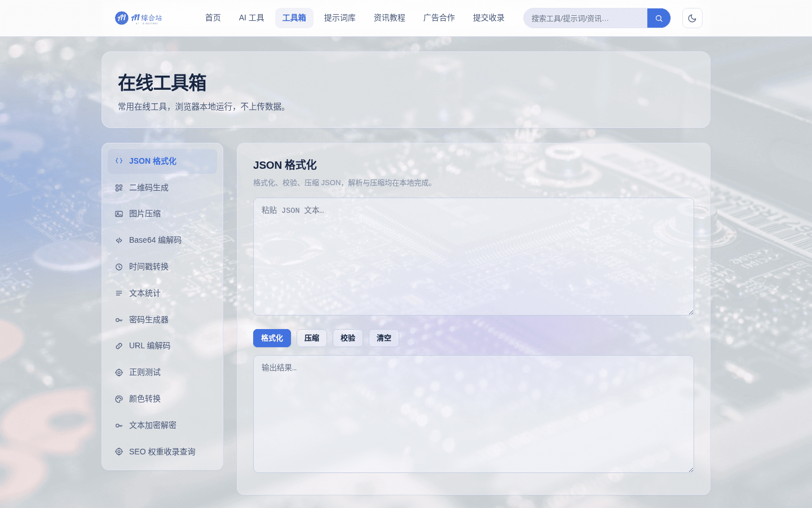The height and width of the screenshot is (508, 812).
Task: Click the 压缩 button
Action: point(312,338)
